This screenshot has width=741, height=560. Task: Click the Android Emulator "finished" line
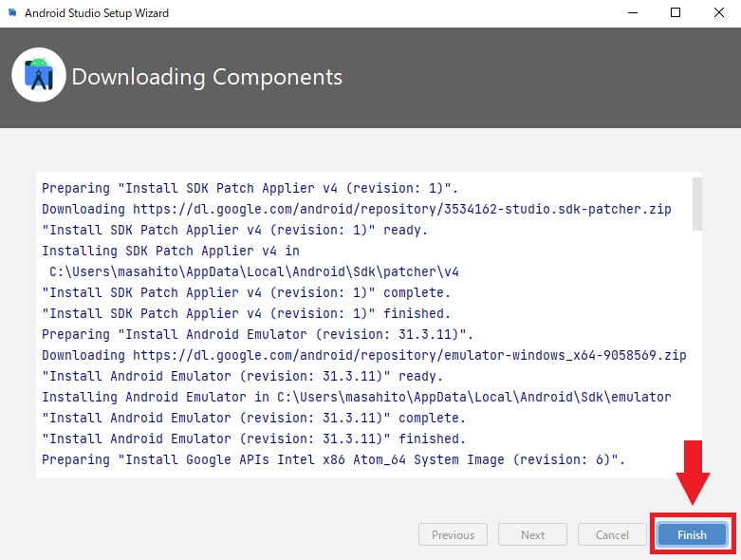pyautogui.click(x=253, y=439)
